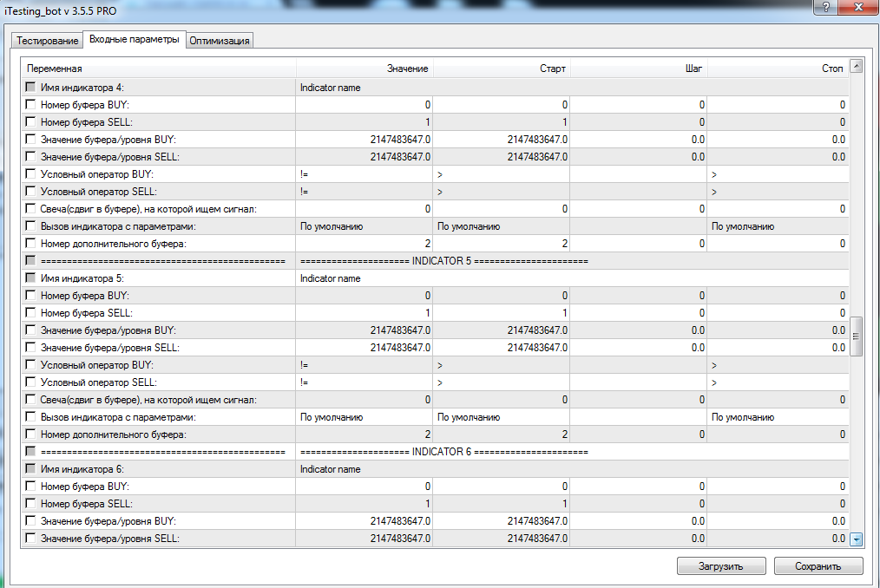Check the INDICATOR 5 separator row checkbox
The height and width of the screenshot is (588, 880).
[x=31, y=261]
